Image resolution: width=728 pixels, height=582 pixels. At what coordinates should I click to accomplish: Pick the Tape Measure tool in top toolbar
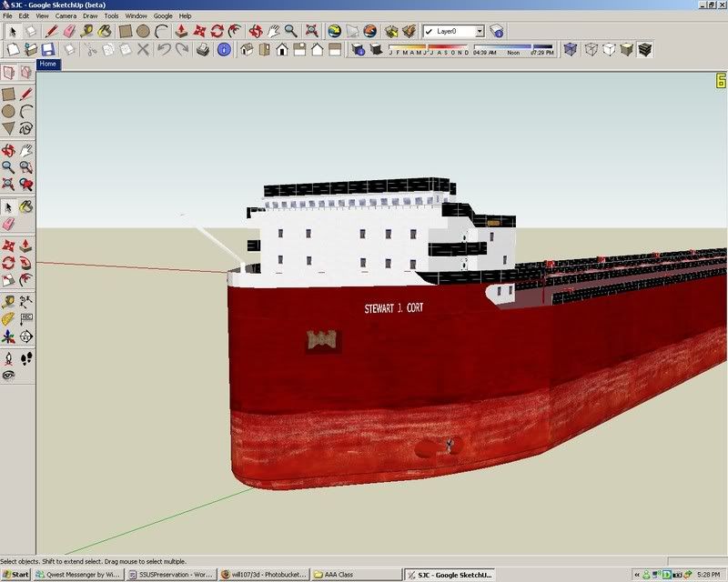click(86, 31)
